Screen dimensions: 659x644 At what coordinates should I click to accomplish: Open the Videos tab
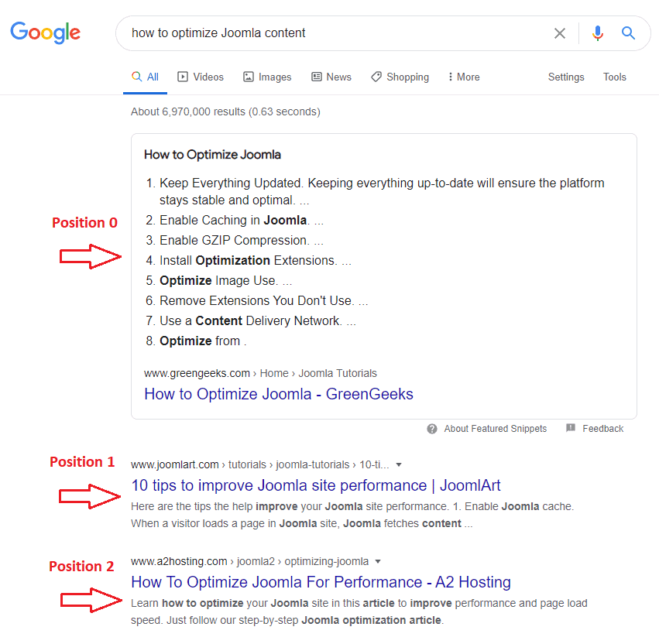pos(201,77)
